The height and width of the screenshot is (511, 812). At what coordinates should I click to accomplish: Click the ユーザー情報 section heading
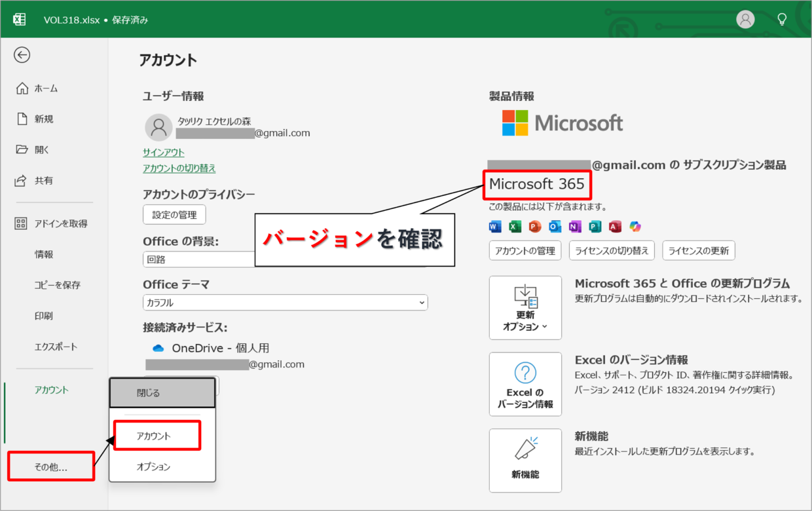click(x=174, y=96)
